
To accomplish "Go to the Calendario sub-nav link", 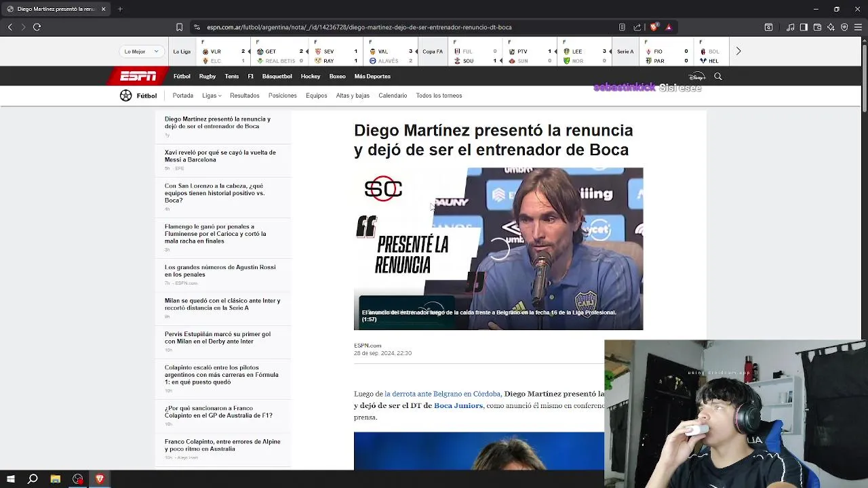I will 393,96.
